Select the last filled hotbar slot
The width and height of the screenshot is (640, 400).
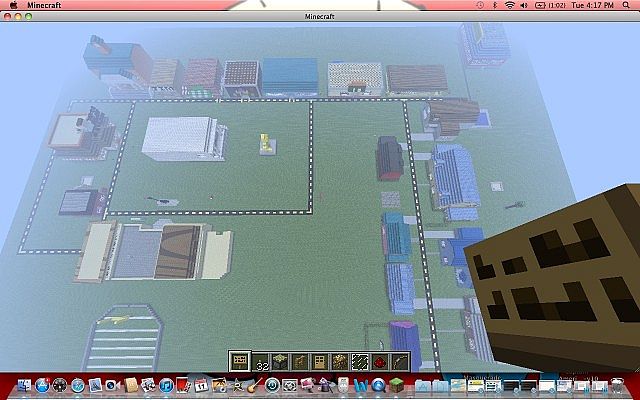pyautogui.click(x=399, y=362)
